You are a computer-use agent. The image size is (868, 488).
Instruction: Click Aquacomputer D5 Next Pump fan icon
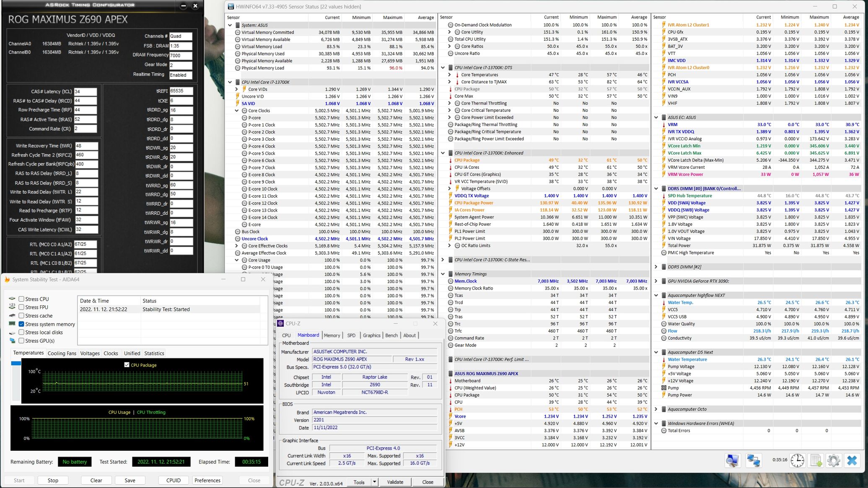664,388
